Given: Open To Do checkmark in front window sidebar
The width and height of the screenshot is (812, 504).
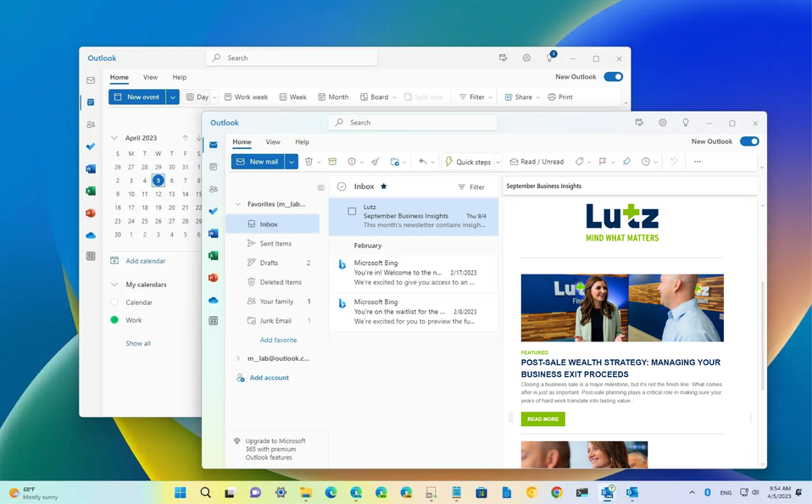Looking at the screenshot, I should pos(214,211).
